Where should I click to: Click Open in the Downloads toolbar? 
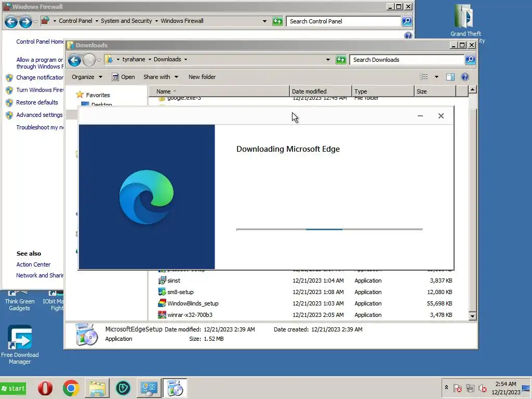(124, 77)
